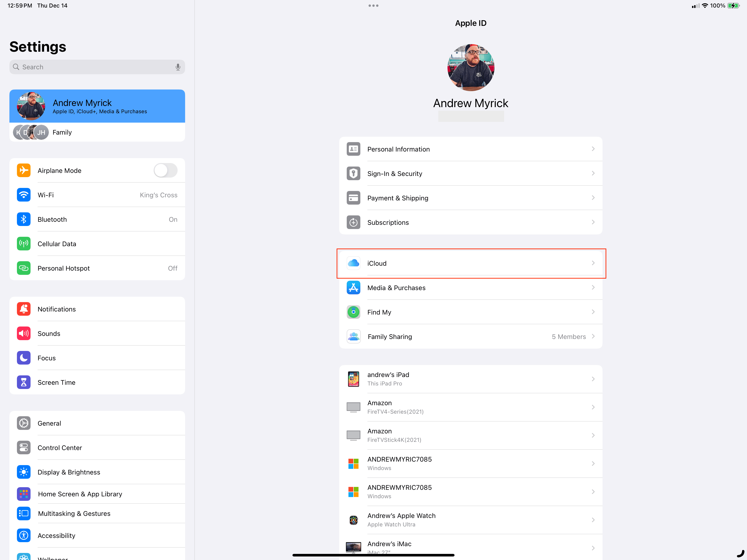The width and height of the screenshot is (747, 560).
Task: Expand the Subscriptions row chevron
Action: 593,222
